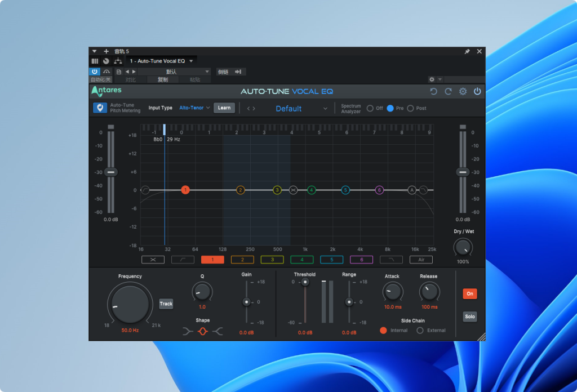Click the output level fader handle
The image size is (577, 392).
tap(463, 172)
